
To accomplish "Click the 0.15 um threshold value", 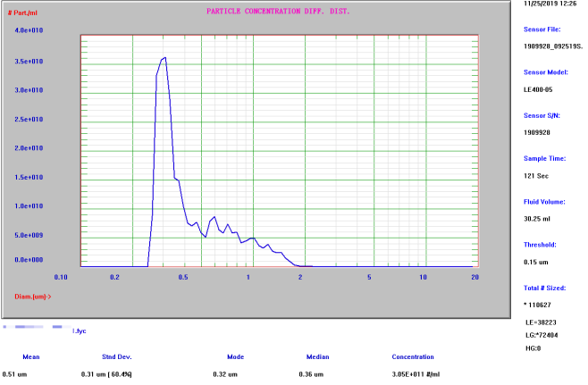I will click(537, 261).
